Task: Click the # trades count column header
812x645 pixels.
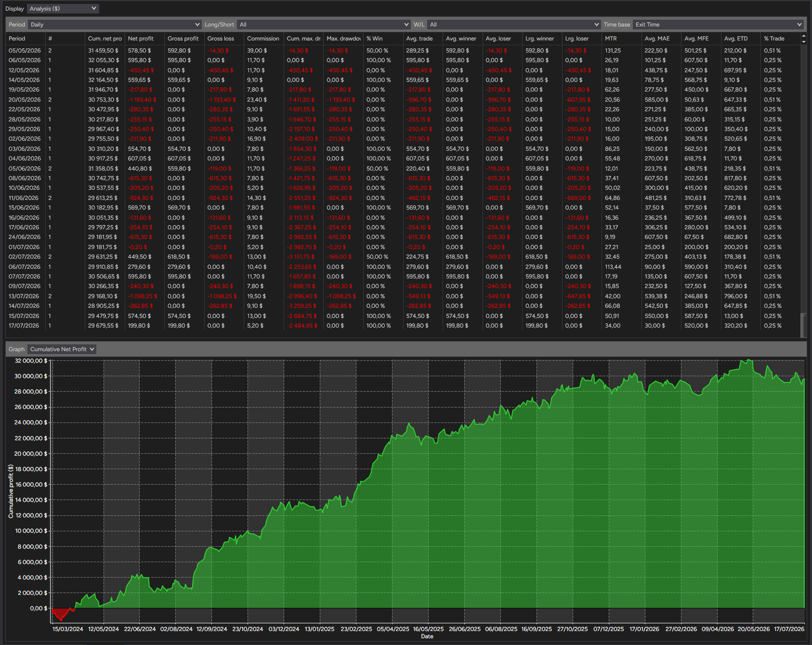Action: (65, 39)
